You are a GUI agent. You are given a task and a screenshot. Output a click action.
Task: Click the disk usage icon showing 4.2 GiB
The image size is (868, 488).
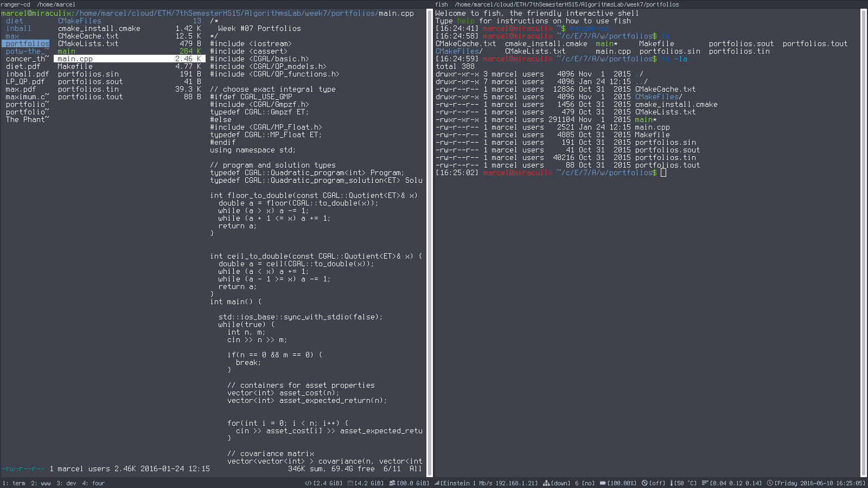350,483
